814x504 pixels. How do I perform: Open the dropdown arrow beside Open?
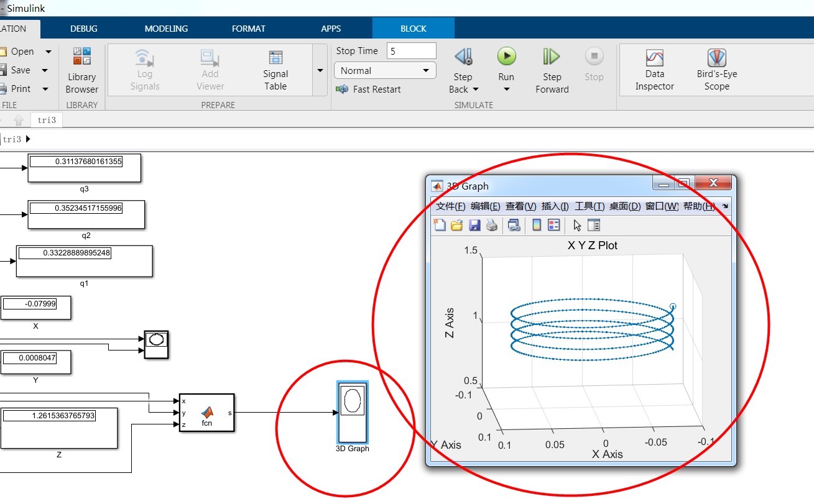[48, 52]
